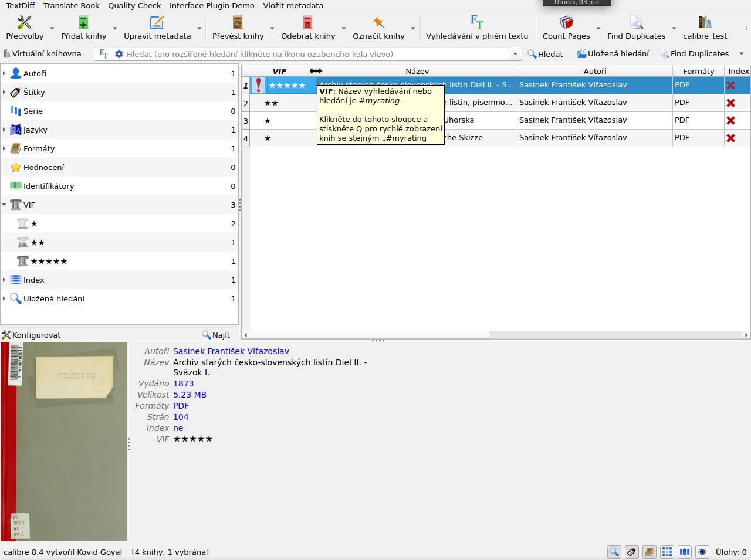Open the Interface Plugin Demo menu
This screenshot has width=751, height=560.
pyautogui.click(x=212, y=5)
